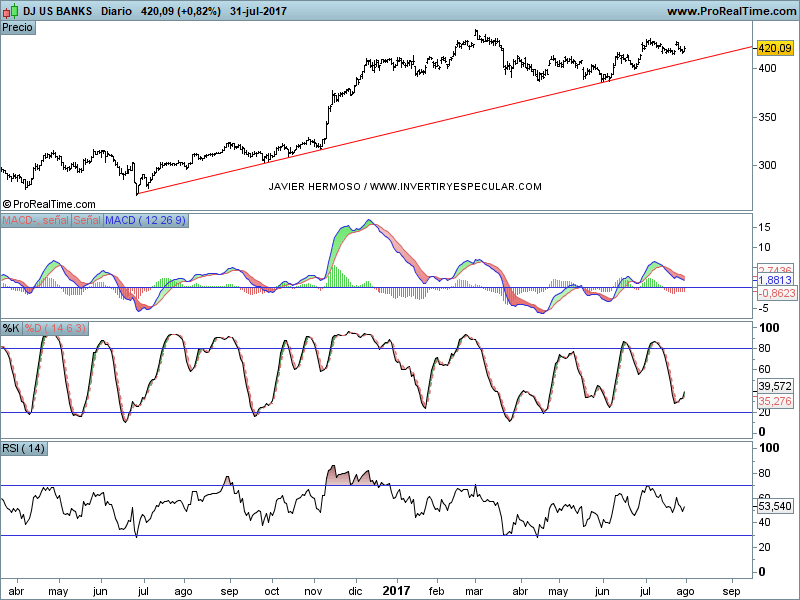Click the -0,8623 histogram value label
800x600 pixels.
(775, 295)
